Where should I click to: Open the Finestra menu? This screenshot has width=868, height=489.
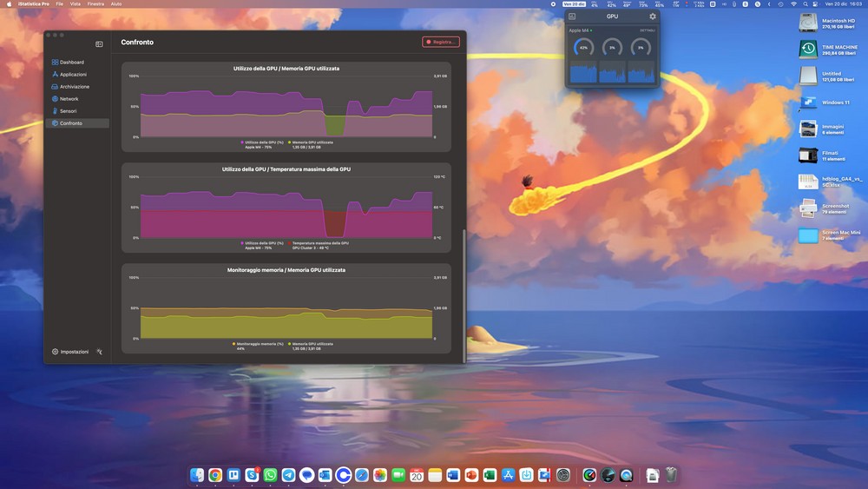point(95,4)
